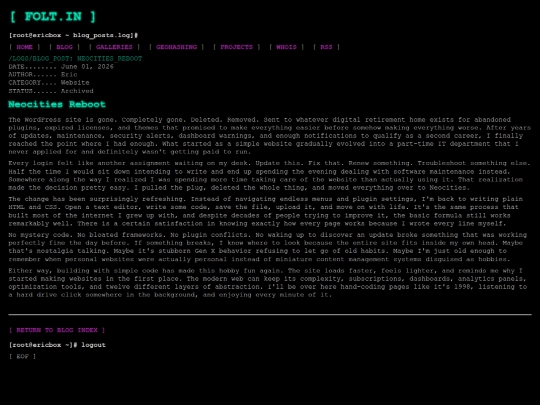
Task: Open the RSS feed link
Action: 326,47
